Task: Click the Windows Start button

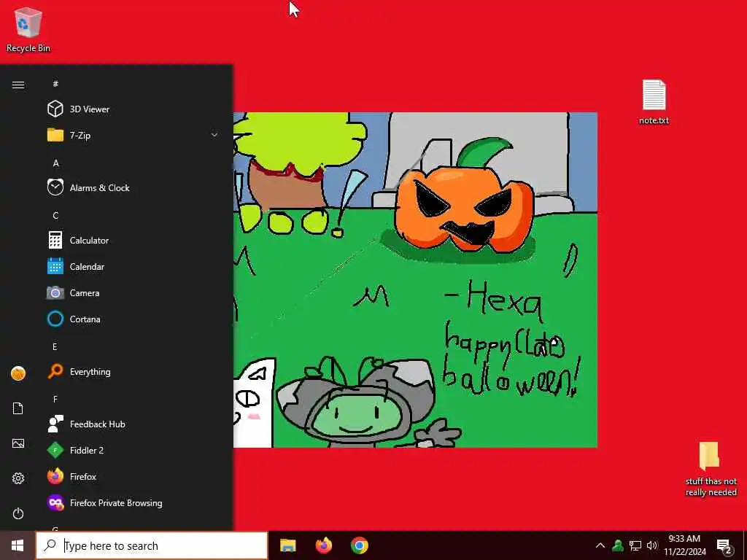Action: tap(18, 545)
